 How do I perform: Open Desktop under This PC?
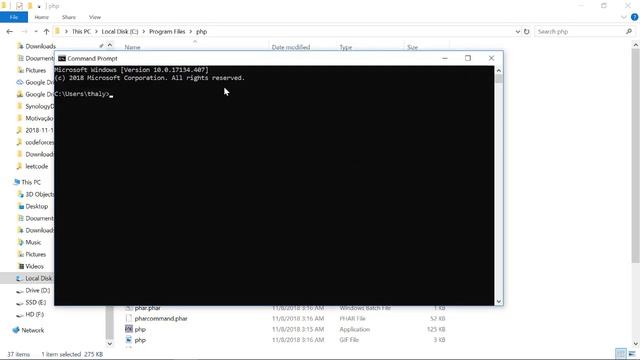pyautogui.click(x=36, y=206)
